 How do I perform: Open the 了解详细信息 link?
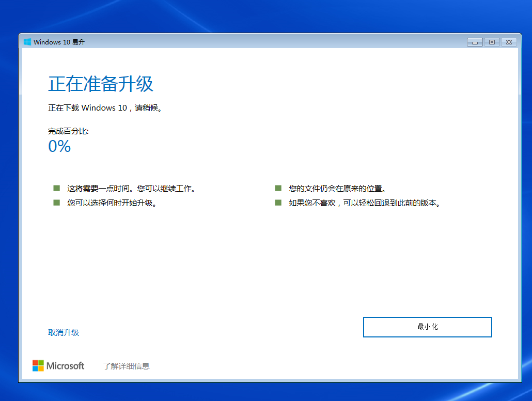click(x=126, y=366)
